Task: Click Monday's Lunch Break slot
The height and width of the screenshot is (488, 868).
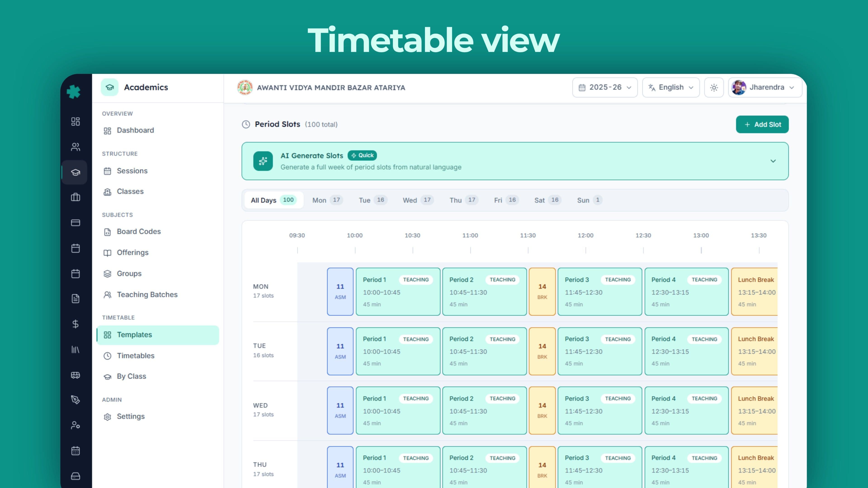Action: pyautogui.click(x=755, y=292)
